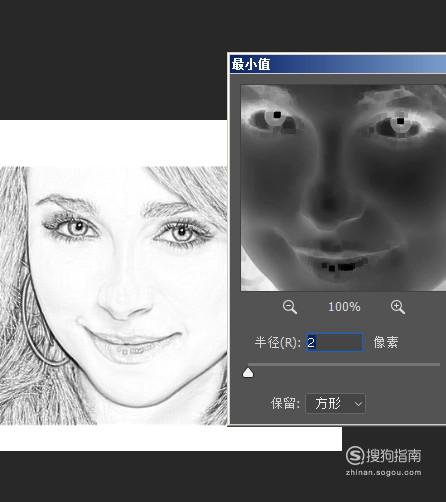Screen dimensions: 446x502
Task: Open the zhinan.sogou.com link
Action: [383, 472]
